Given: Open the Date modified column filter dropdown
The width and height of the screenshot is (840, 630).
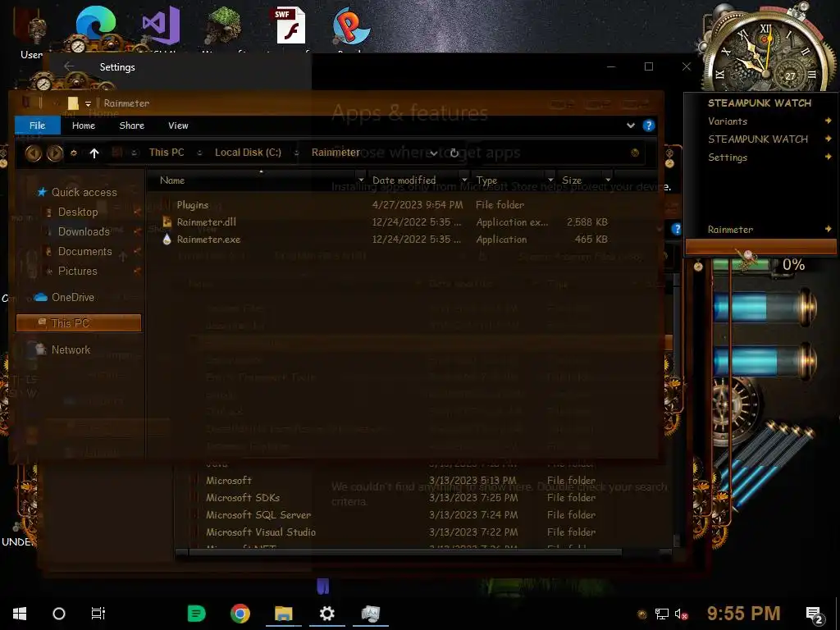Looking at the screenshot, I should click(x=464, y=180).
